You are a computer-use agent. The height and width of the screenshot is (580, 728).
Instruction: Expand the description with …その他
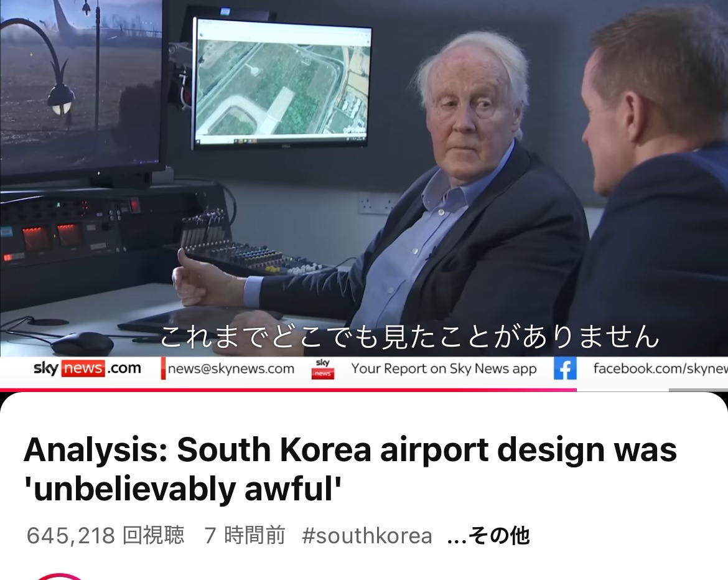pyautogui.click(x=488, y=535)
